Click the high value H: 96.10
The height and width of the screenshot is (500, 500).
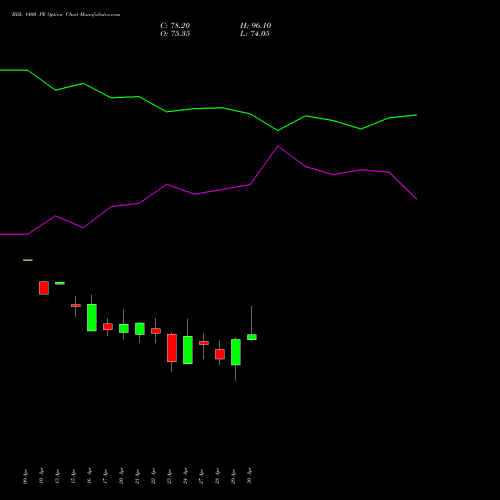click(x=255, y=26)
